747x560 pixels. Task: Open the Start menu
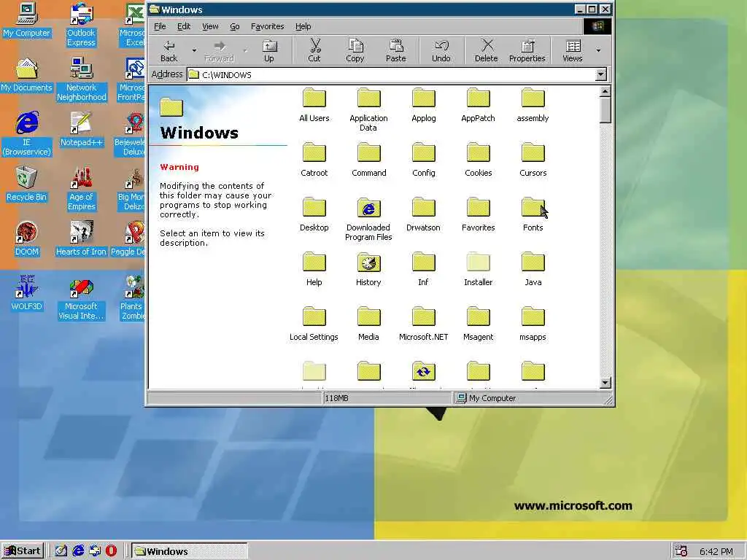click(23, 551)
